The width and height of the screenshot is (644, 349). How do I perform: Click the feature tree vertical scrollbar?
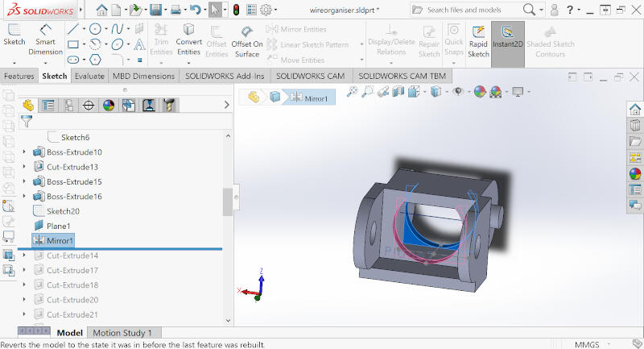click(x=228, y=202)
